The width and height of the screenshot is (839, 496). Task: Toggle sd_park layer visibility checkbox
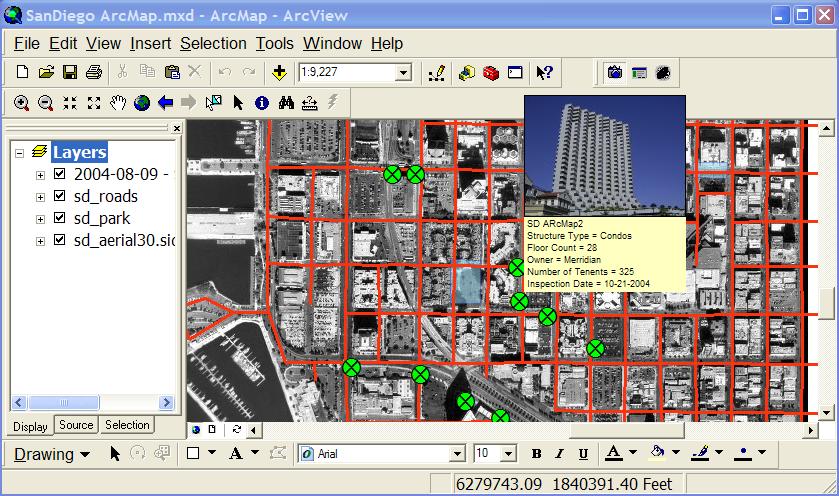59,218
